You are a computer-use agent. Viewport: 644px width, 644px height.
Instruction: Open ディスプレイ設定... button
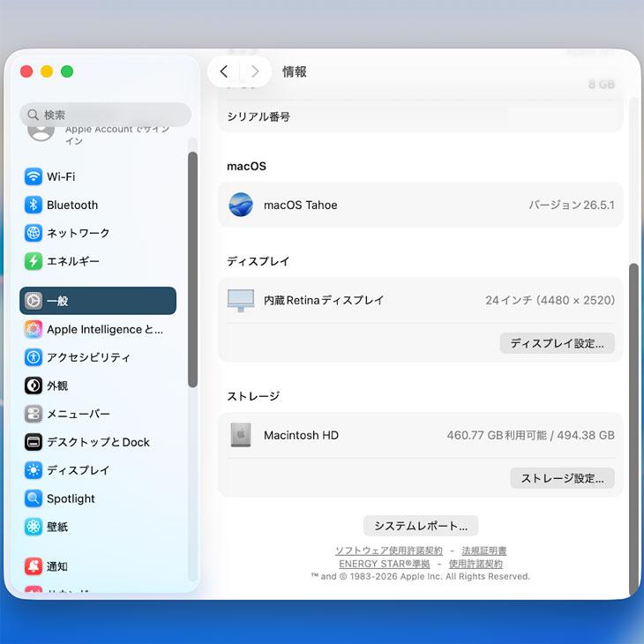pos(557,343)
